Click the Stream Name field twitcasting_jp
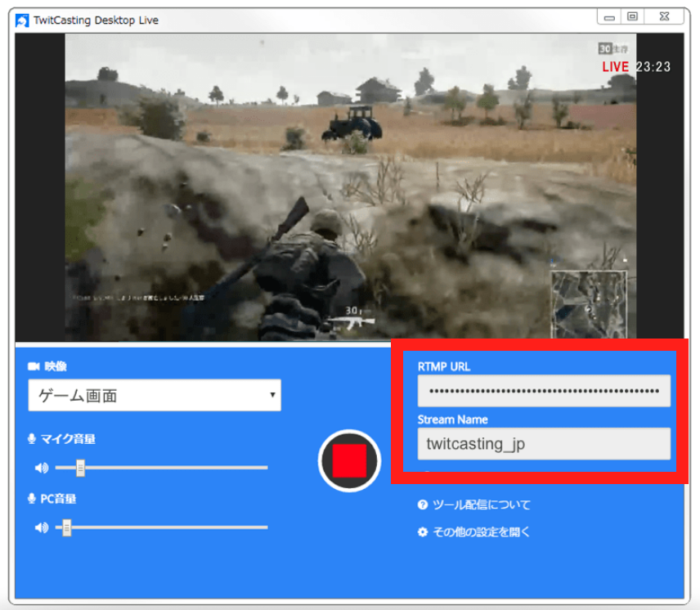The width and height of the screenshot is (700, 610). point(544,444)
